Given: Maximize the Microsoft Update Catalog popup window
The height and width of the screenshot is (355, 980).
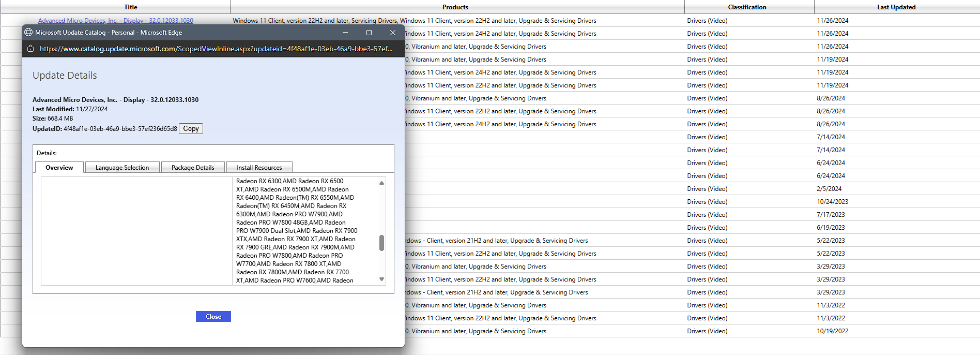Looking at the screenshot, I should [x=369, y=33].
